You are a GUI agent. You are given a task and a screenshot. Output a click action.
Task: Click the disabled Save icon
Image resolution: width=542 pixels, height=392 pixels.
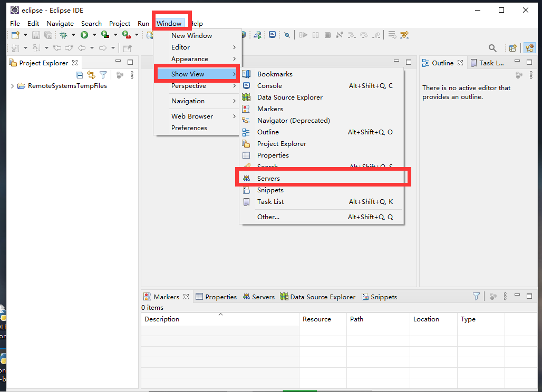36,35
